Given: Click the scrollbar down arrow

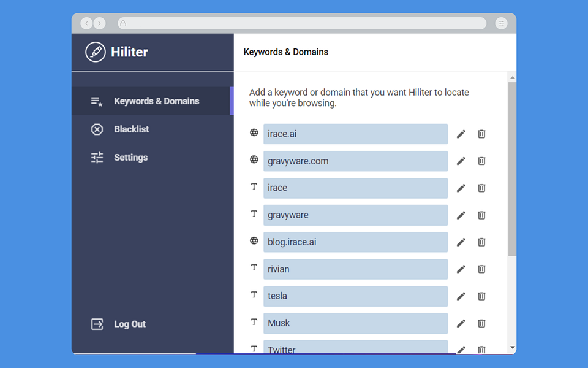Looking at the screenshot, I should click(512, 348).
